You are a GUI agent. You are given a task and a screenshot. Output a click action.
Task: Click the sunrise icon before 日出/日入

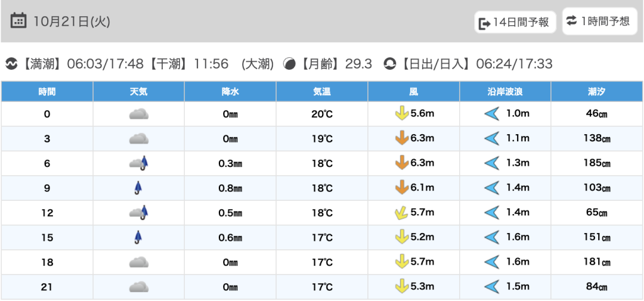pos(390,64)
